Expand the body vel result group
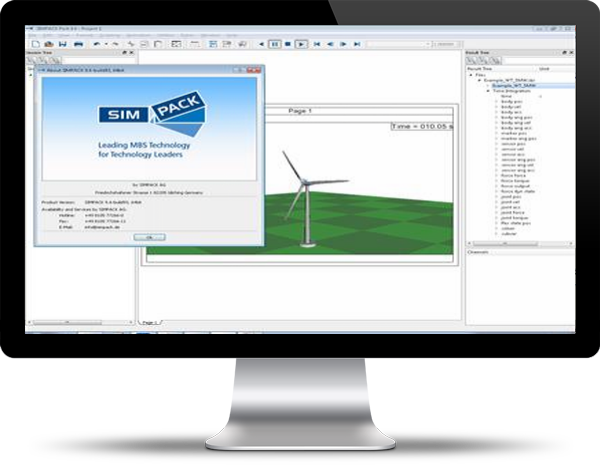The height and width of the screenshot is (466, 600). [x=496, y=107]
